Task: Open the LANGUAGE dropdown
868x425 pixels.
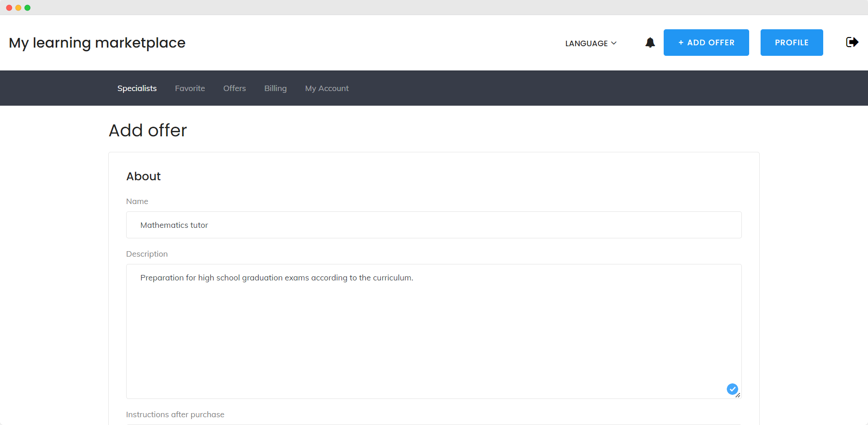Action: (x=591, y=43)
